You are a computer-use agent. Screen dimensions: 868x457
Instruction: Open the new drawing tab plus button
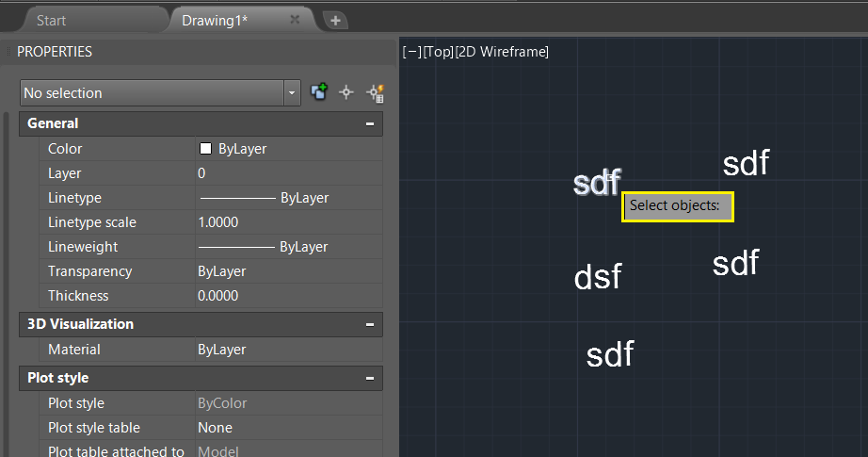[335, 21]
